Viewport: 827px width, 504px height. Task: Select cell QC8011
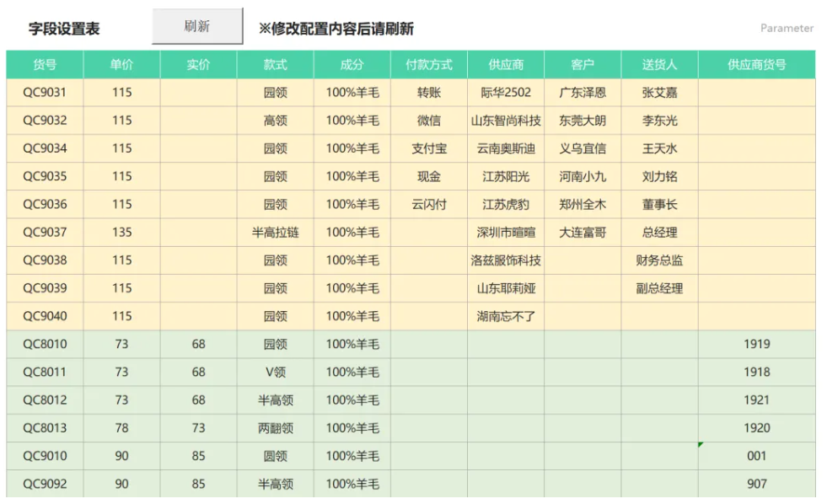tap(45, 373)
